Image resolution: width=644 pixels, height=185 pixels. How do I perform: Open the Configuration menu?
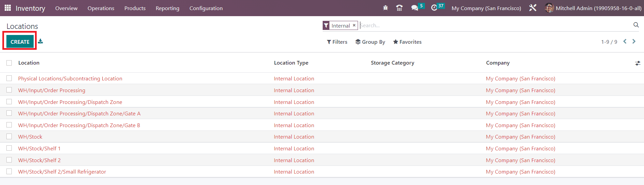click(206, 8)
